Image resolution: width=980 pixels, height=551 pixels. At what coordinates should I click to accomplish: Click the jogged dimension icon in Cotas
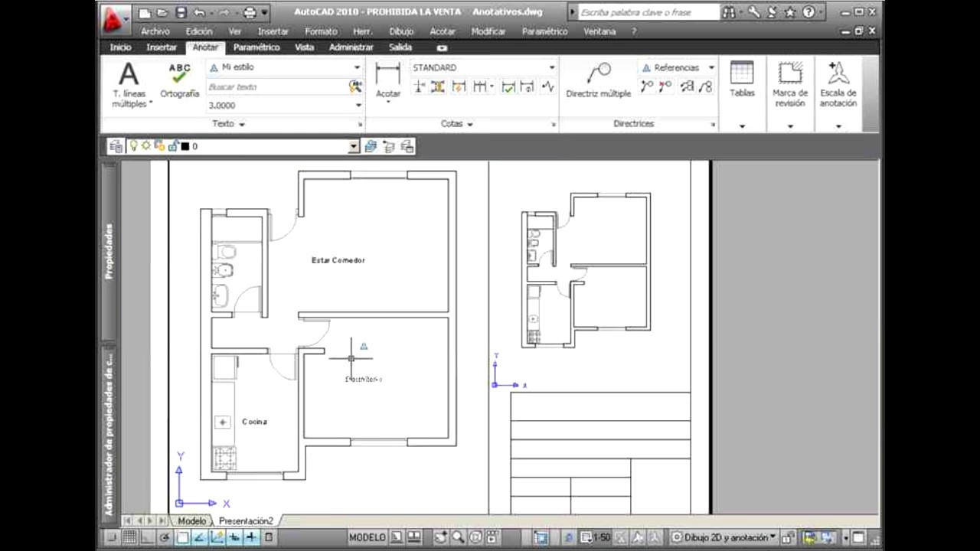pos(547,87)
